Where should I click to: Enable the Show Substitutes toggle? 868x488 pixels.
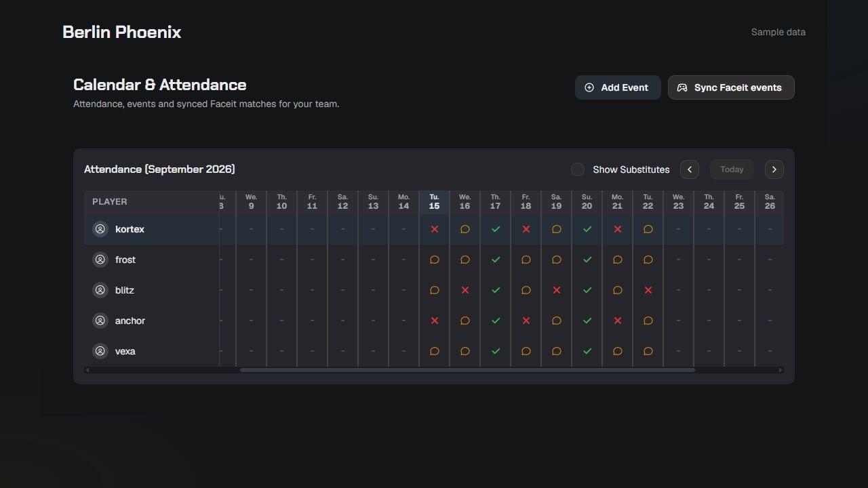pyautogui.click(x=578, y=169)
